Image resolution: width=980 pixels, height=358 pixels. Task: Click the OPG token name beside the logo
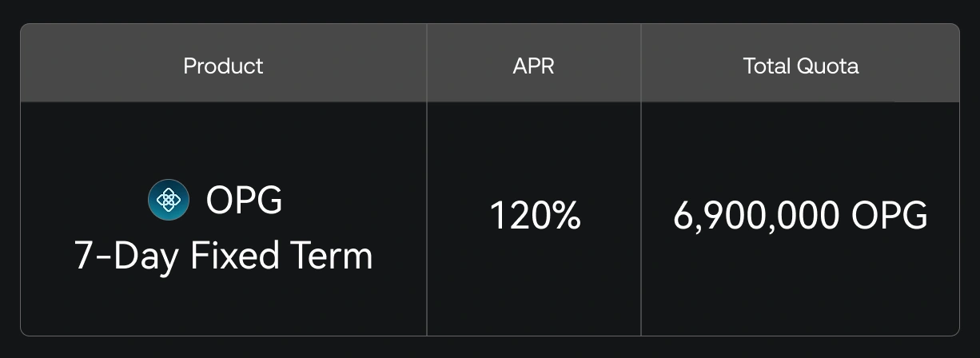pyautogui.click(x=244, y=200)
